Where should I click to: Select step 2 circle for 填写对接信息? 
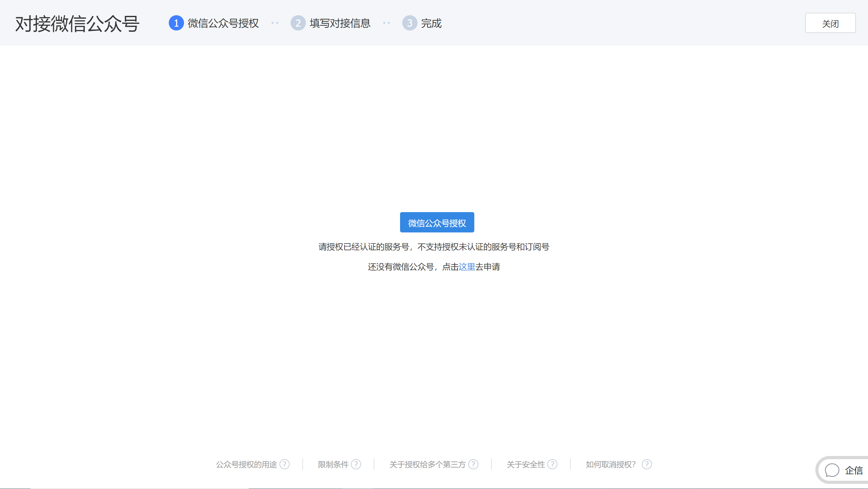[x=298, y=23]
